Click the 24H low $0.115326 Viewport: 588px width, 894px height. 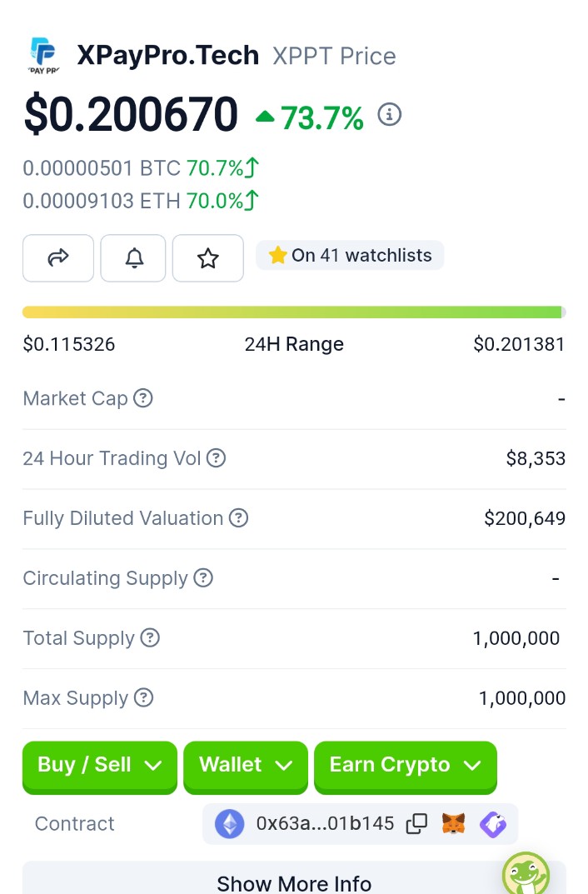click(x=69, y=344)
